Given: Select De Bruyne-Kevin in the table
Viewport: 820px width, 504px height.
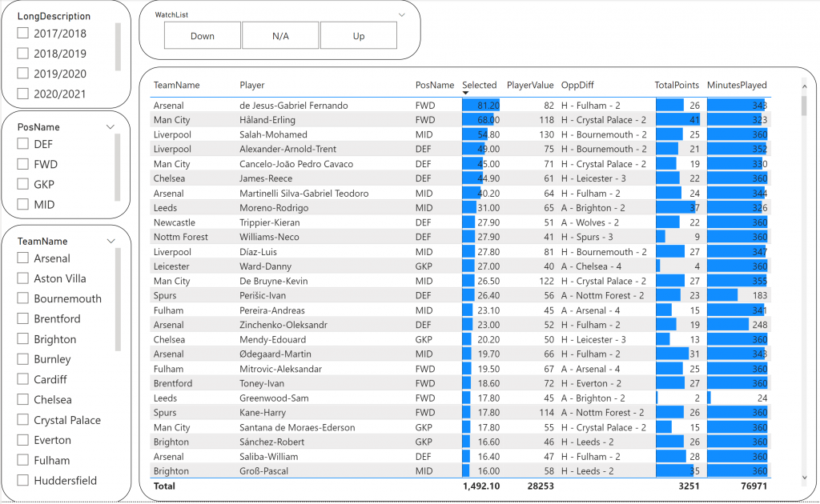Looking at the screenshot, I should tap(274, 281).
